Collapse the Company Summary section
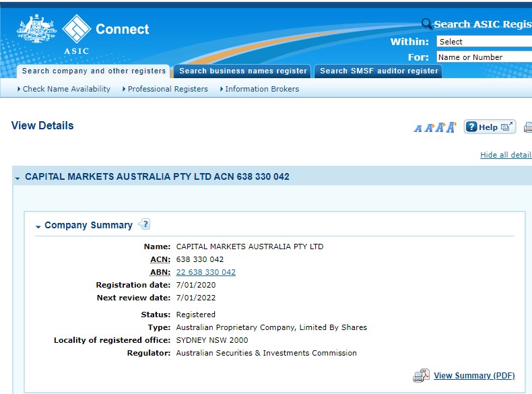This screenshot has height=394, width=532. tap(38, 226)
